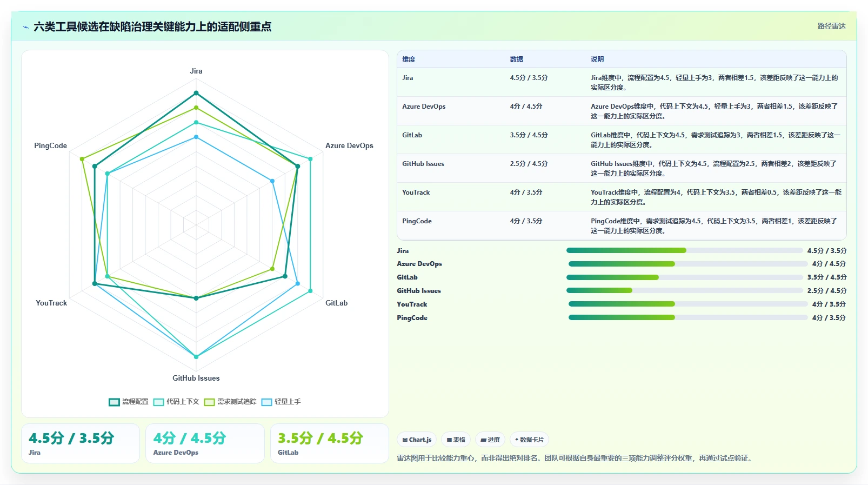Toggle the 代码上下文 legend series

pyautogui.click(x=176, y=402)
